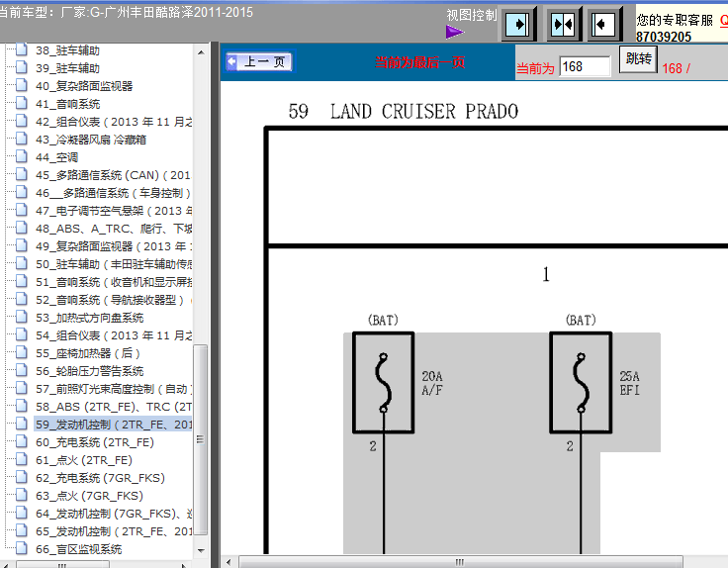Click document icon beside 44_空调
The height and width of the screenshot is (568, 728).
pos(22,156)
